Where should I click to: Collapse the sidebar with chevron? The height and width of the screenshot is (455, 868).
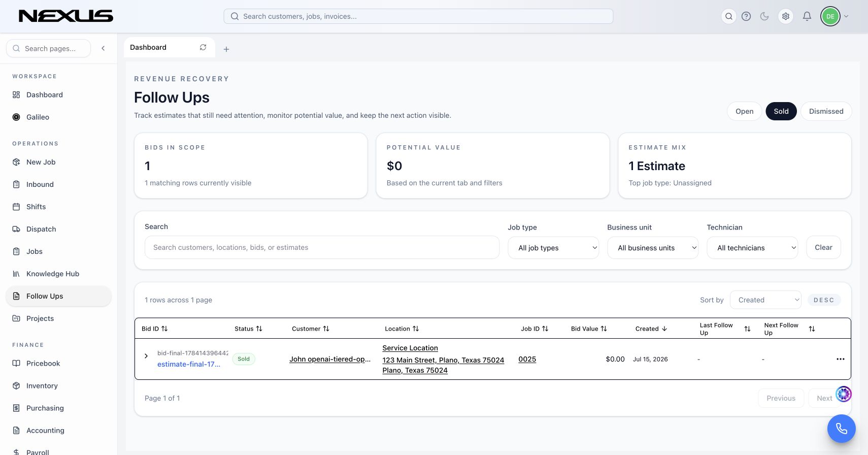pyautogui.click(x=103, y=48)
